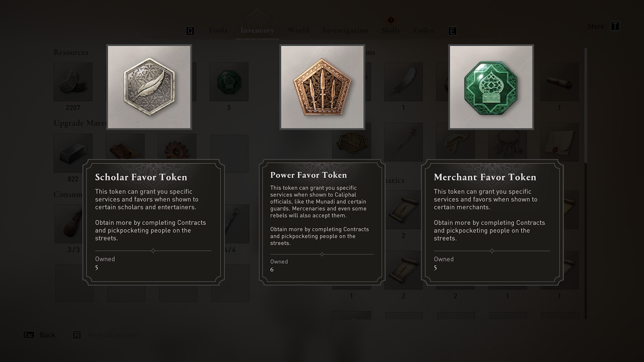The image size is (644, 362).
Task: Open the World tab
Action: click(298, 31)
